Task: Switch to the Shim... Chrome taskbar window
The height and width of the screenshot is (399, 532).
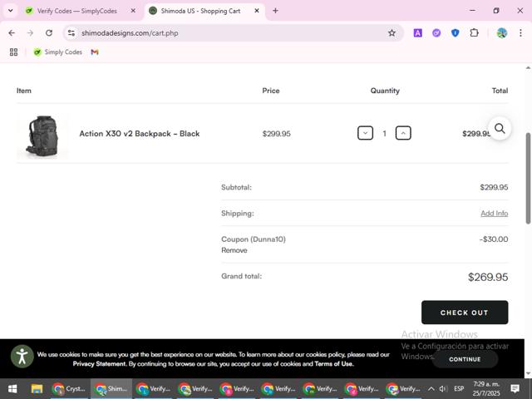Action: (111, 389)
